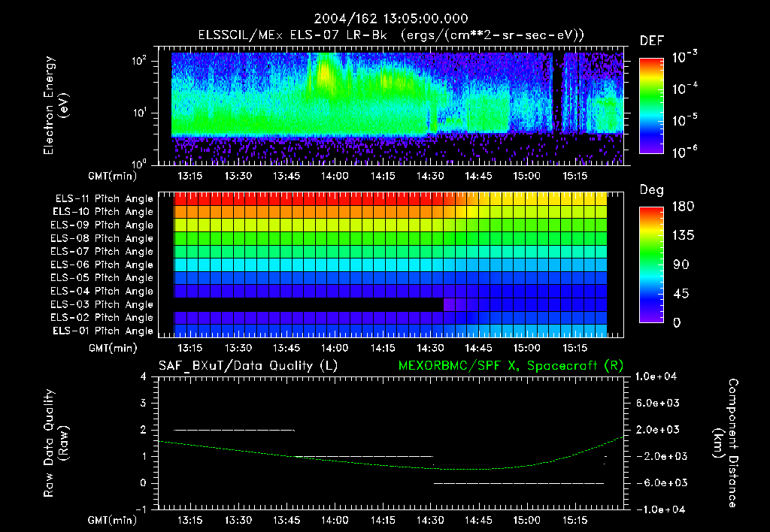Click the 13:45 tick label under pitch angle panel
The image size is (770, 532).
(286, 349)
